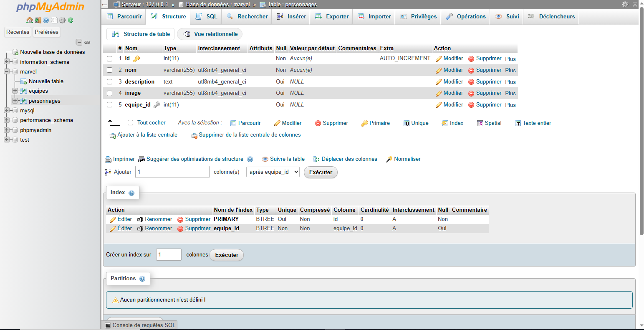Click the index key icon beside equipe_id
Image resolution: width=644 pixels, height=330 pixels.
click(157, 105)
